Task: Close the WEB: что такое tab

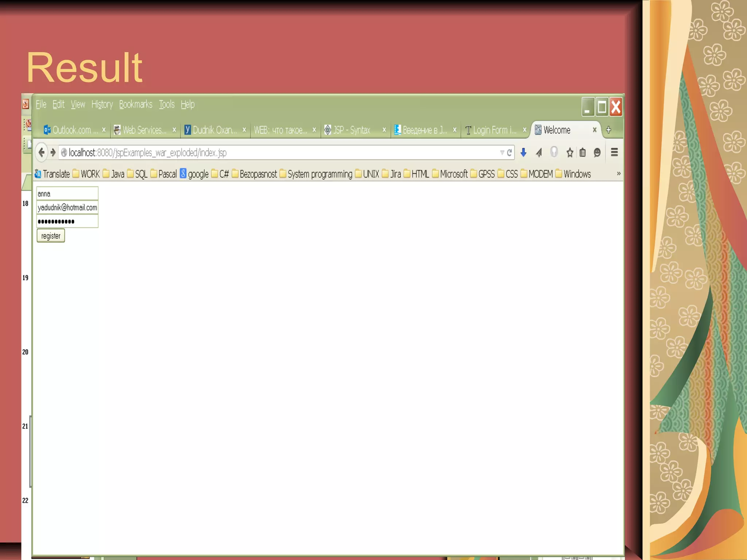Action: coord(314,130)
